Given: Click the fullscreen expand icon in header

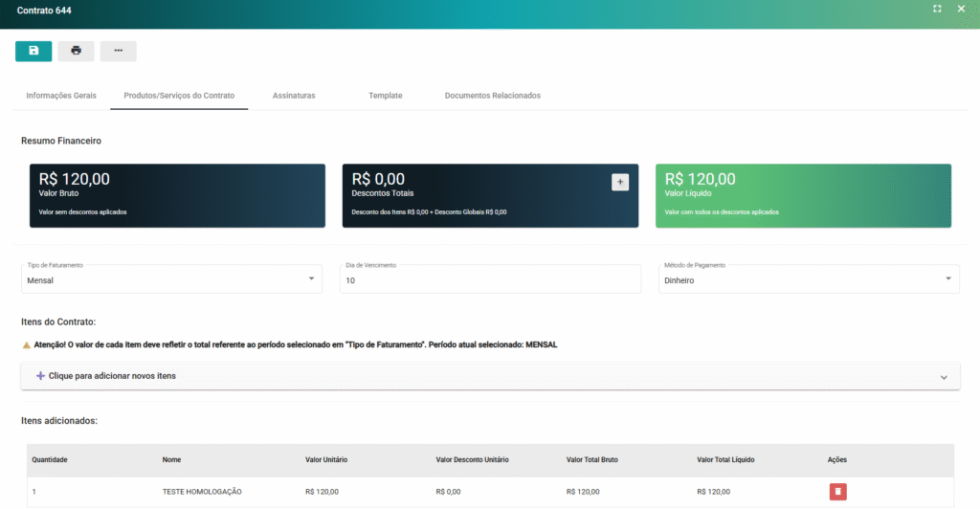Looking at the screenshot, I should pos(937,9).
